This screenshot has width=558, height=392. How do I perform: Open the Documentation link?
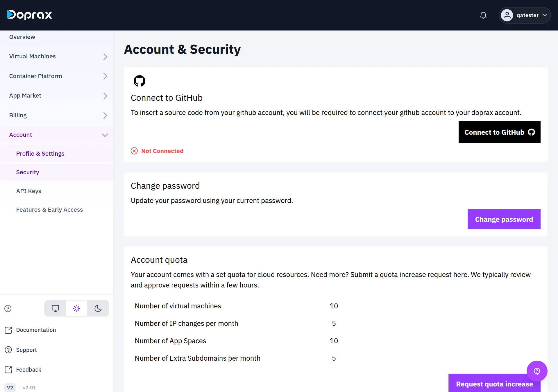click(36, 330)
